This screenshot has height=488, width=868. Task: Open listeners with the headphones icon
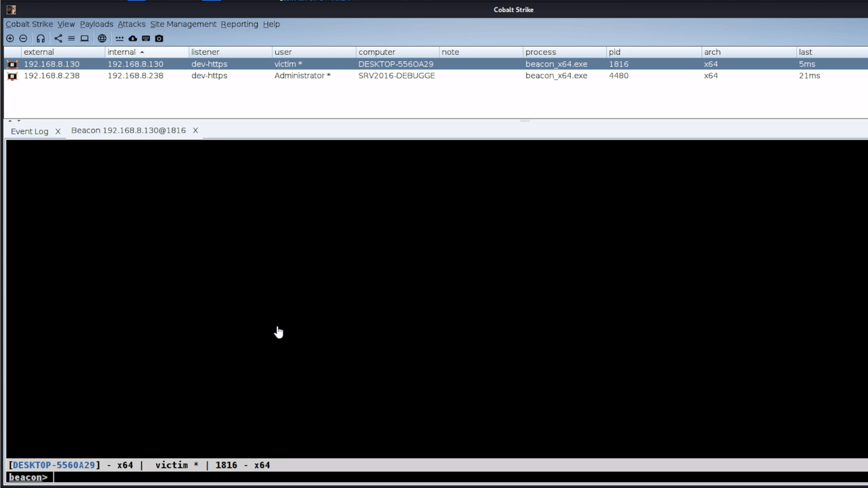tap(41, 39)
